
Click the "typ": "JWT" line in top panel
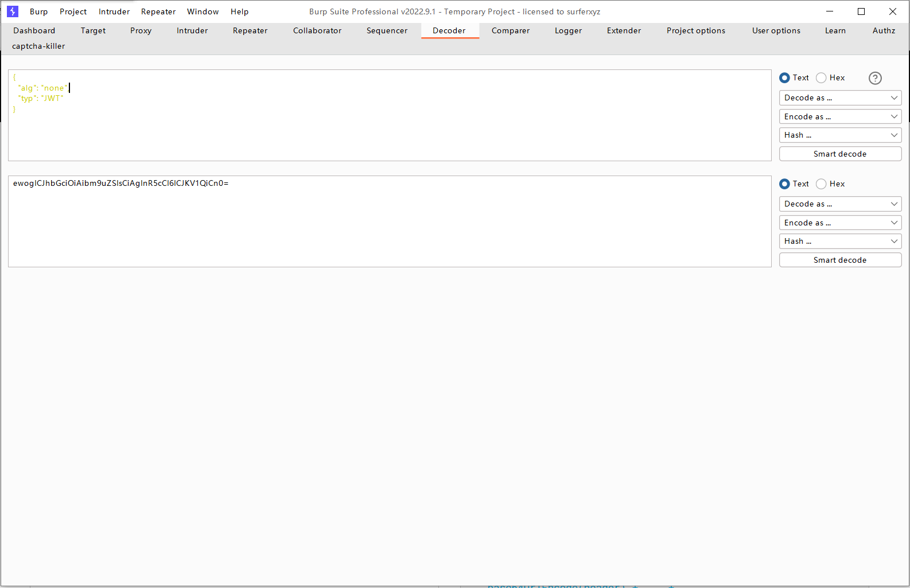tap(41, 99)
